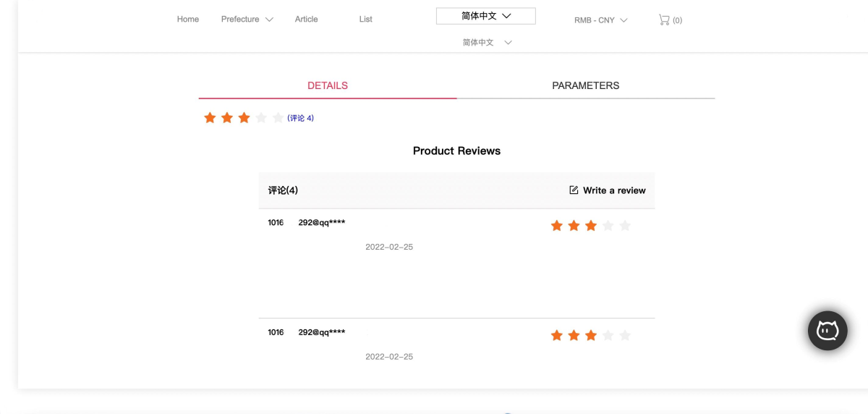Viewport: 868px width, 414px height.
Task: Switch to the PARAMETERS tab
Action: tap(586, 85)
